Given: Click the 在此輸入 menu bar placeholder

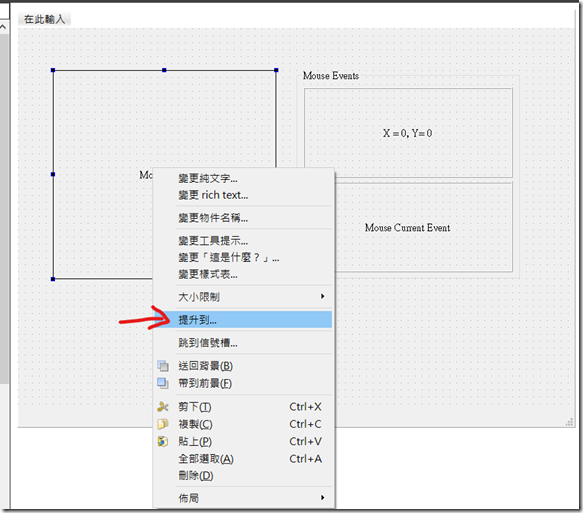Looking at the screenshot, I should (44, 19).
